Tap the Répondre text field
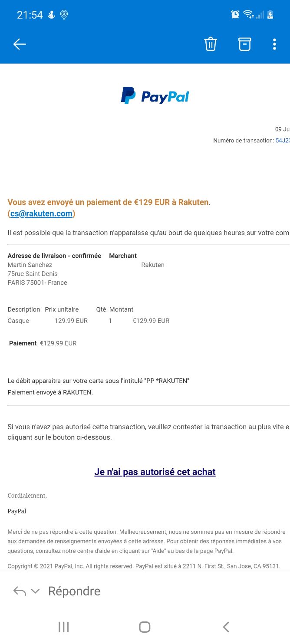Image resolution: width=290 pixels, height=644 pixels. tap(74, 591)
